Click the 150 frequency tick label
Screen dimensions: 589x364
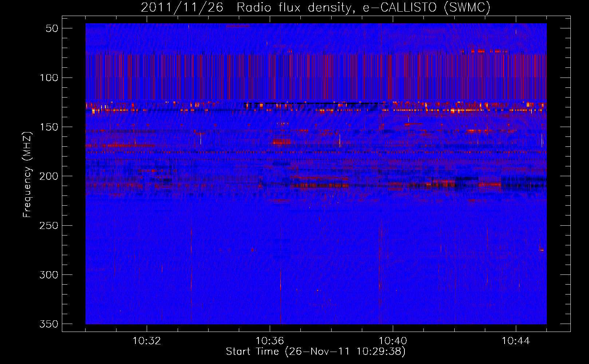coord(49,127)
